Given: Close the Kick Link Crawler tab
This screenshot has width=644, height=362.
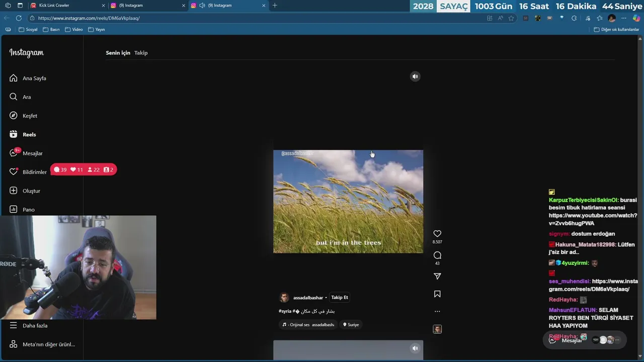Looking at the screenshot, I should click(104, 6).
